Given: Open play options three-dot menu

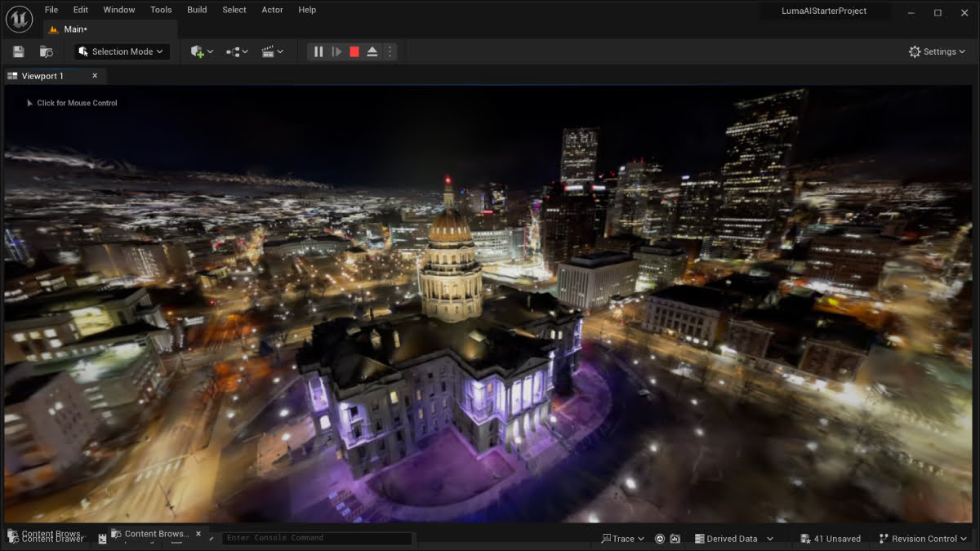Looking at the screenshot, I should tap(390, 51).
